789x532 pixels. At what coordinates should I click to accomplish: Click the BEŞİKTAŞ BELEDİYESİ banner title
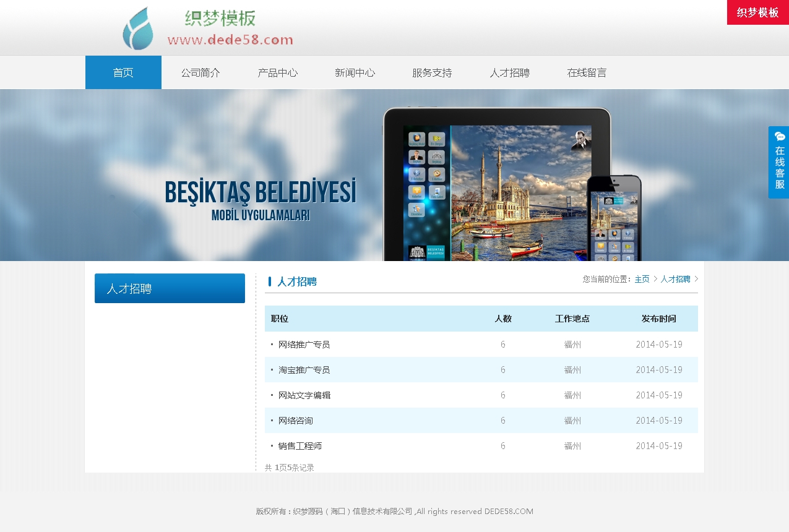tap(261, 192)
